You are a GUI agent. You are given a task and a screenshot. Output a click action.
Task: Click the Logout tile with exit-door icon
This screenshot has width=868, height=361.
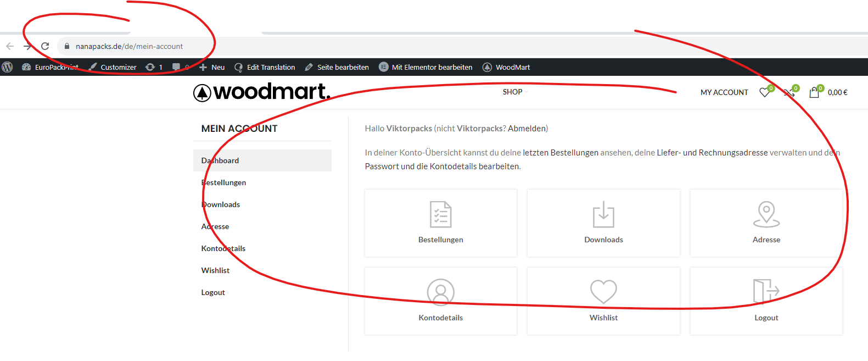coord(766,301)
